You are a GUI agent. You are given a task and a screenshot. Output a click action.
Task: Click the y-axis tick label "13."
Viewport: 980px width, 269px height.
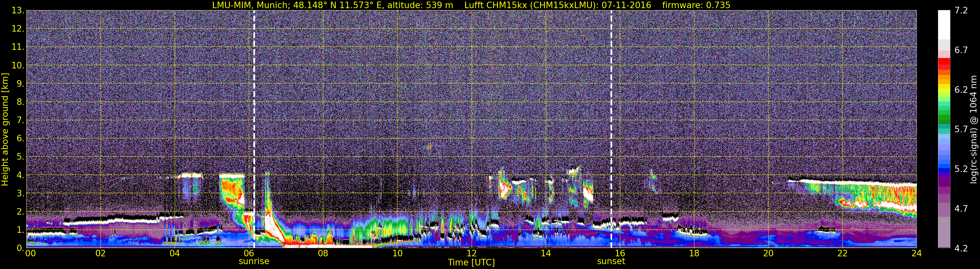[x=18, y=11]
